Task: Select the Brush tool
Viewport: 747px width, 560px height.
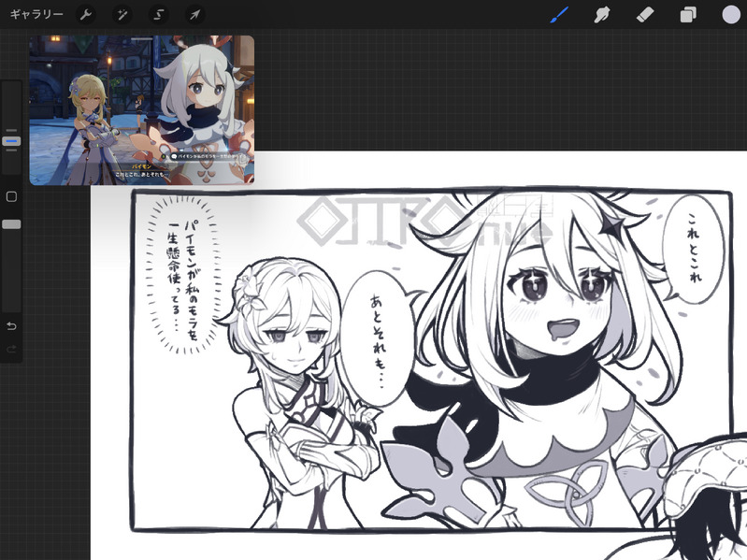Action: (x=559, y=15)
